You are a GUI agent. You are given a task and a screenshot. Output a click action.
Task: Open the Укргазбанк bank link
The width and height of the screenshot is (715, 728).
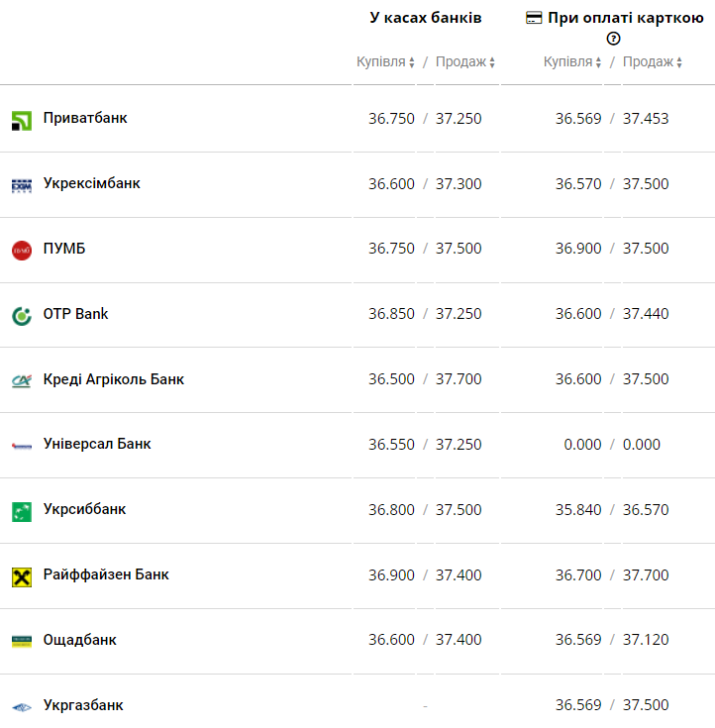[x=83, y=705]
